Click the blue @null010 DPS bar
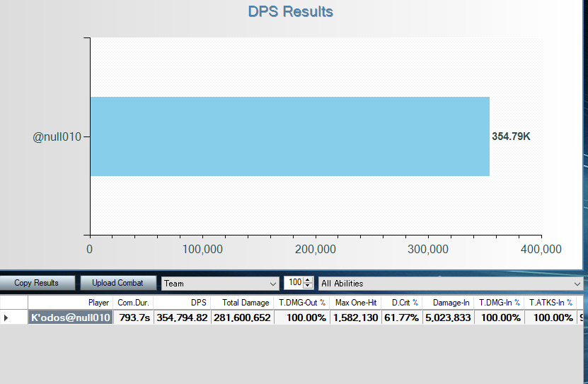588x384 pixels. click(289, 136)
